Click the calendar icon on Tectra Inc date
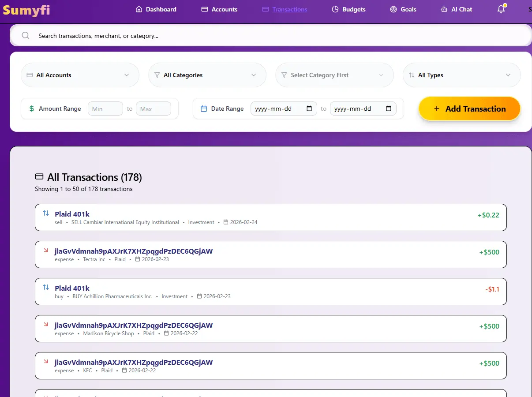This screenshot has width=532, height=397. [138, 259]
